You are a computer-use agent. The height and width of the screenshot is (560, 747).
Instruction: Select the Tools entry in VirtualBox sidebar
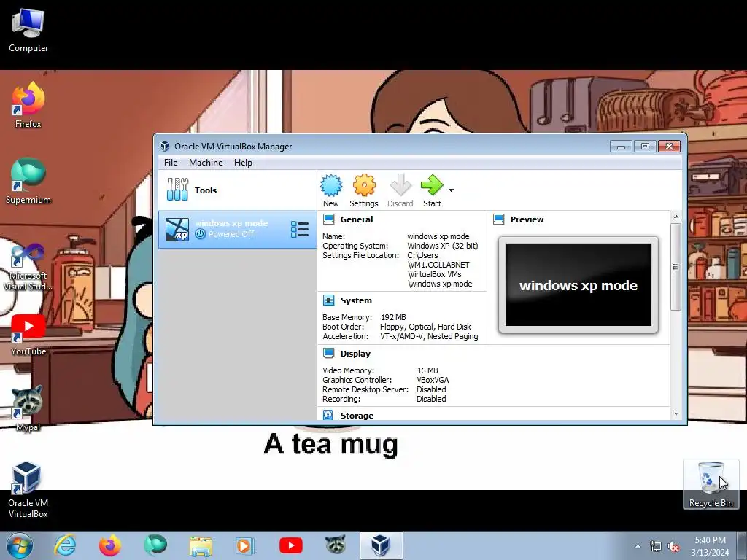click(x=237, y=190)
